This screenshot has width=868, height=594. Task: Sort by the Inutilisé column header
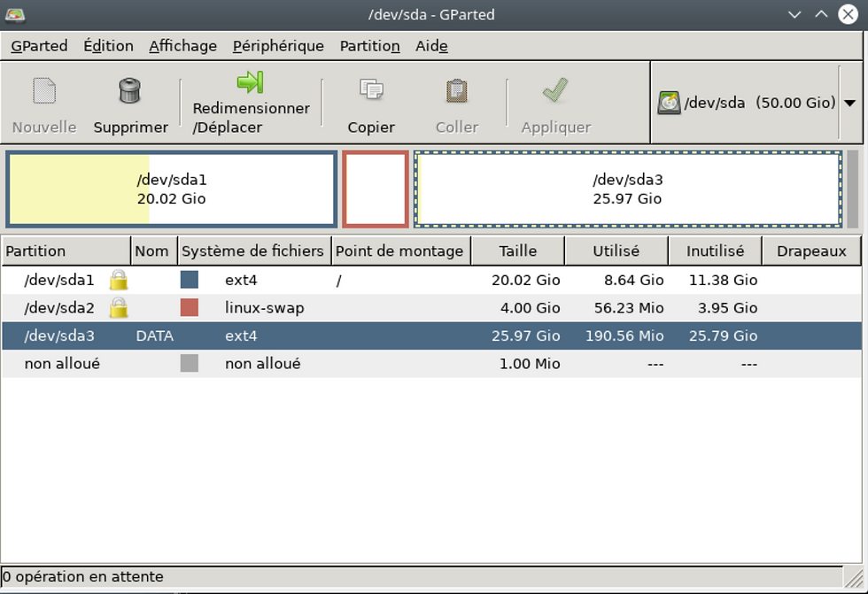tap(716, 251)
